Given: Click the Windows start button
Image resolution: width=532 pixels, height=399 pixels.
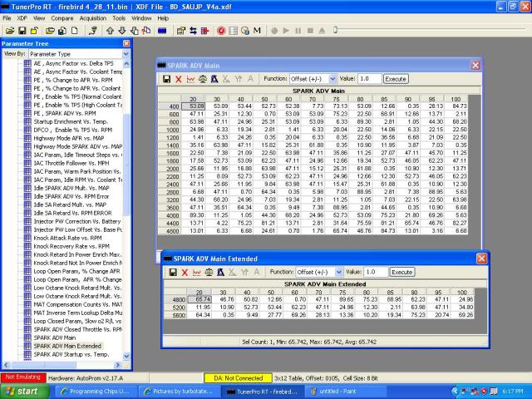Looking at the screenshot, I should (25, 392).
